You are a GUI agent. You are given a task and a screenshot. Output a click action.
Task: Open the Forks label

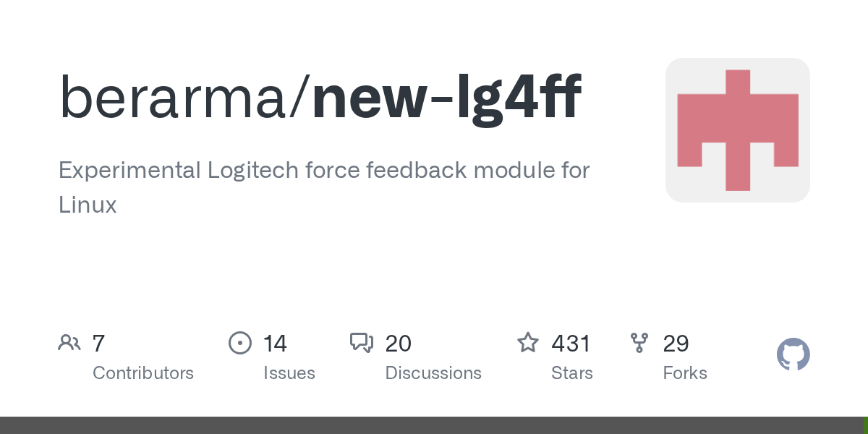pos(685,373)
